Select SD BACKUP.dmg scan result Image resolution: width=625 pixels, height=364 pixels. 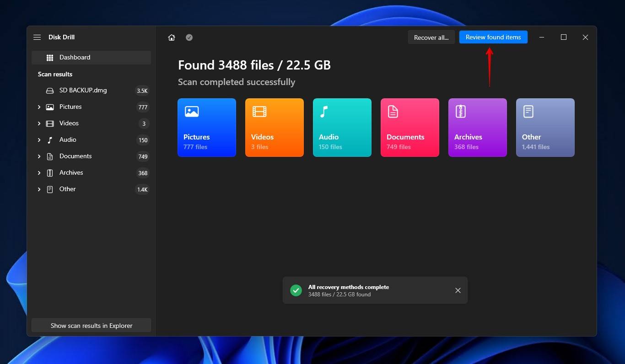83,91
